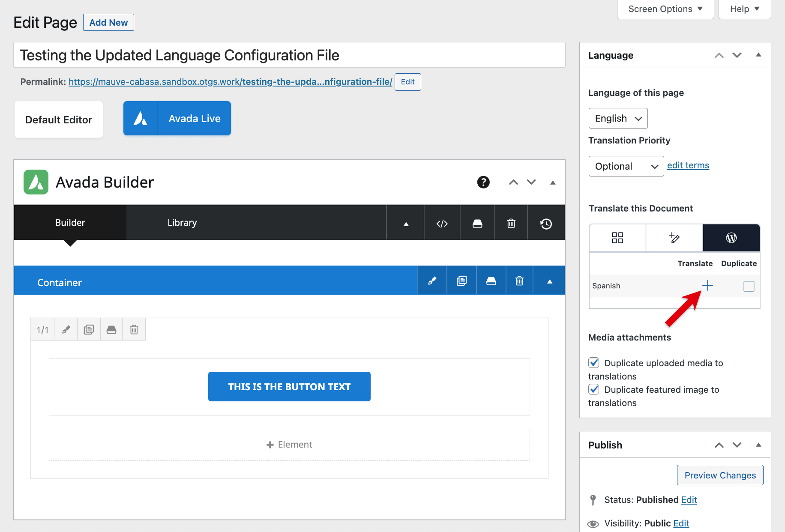Switch to the Library tab
The height and width of the screenshot is (532, 785).
[182, 223]
